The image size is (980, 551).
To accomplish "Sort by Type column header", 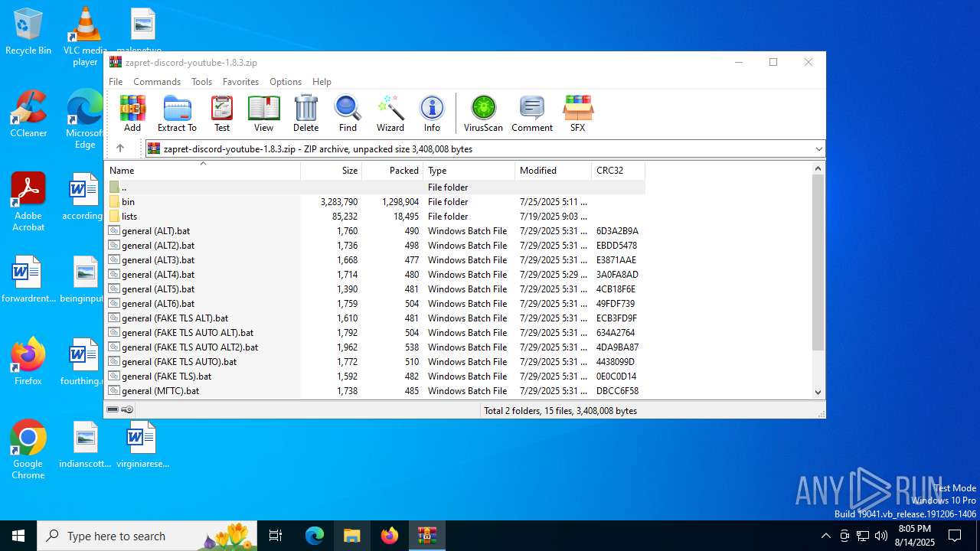I will 469,170.
